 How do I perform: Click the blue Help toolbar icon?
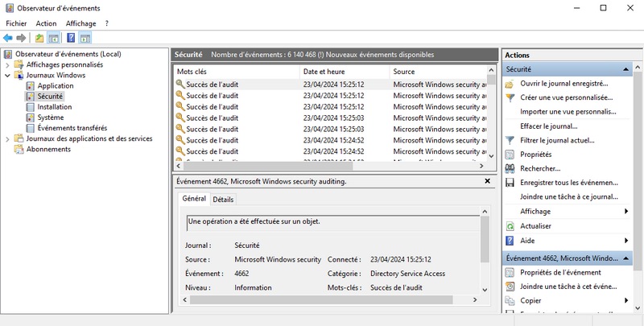(x=71, y=38)
